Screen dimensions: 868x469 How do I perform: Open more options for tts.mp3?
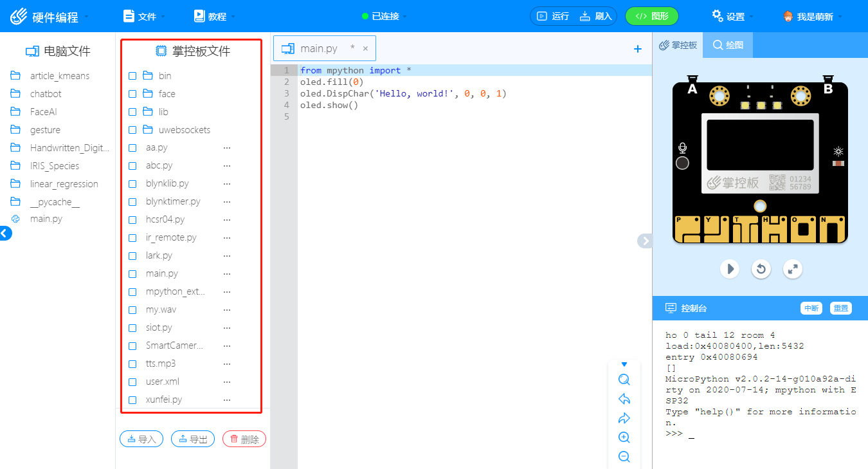pyautogui.click(x=226, y=364)
